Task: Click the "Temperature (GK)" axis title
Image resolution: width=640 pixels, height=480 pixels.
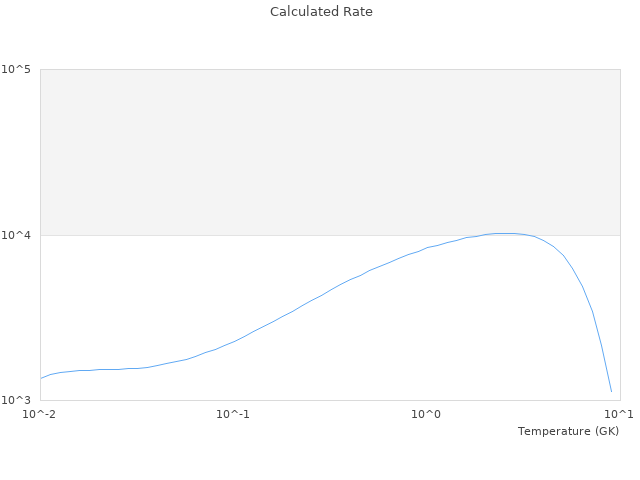Action: pos(568,431)
